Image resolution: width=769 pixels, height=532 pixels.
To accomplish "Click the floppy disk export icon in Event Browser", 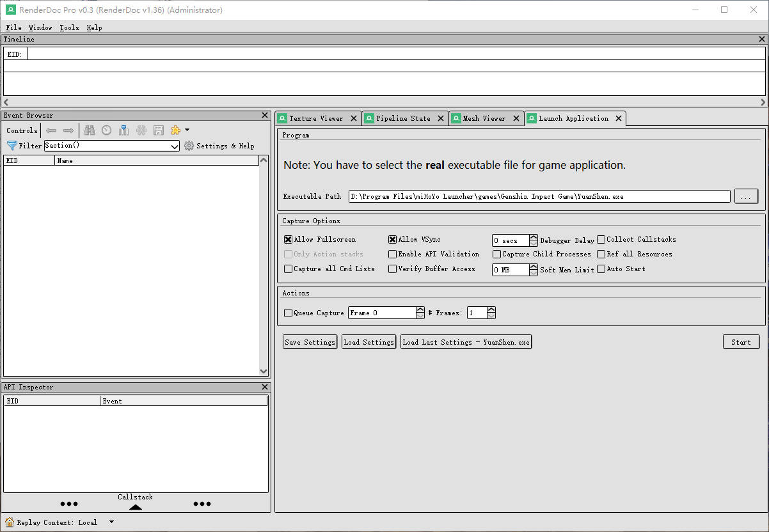I will tap(159, 130).
